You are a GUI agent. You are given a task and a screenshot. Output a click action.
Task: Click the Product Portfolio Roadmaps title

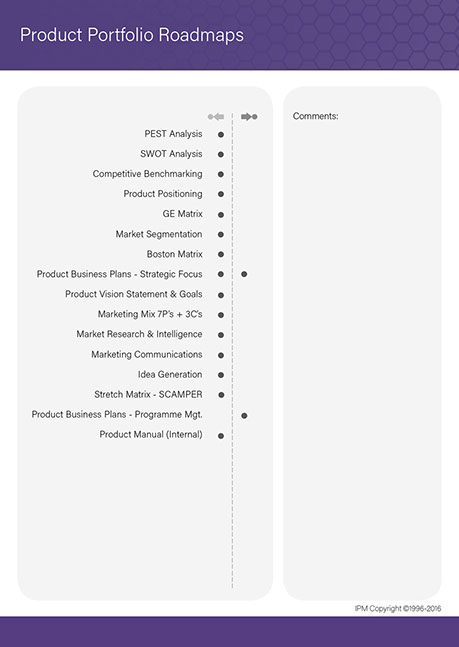click(132, 35)
